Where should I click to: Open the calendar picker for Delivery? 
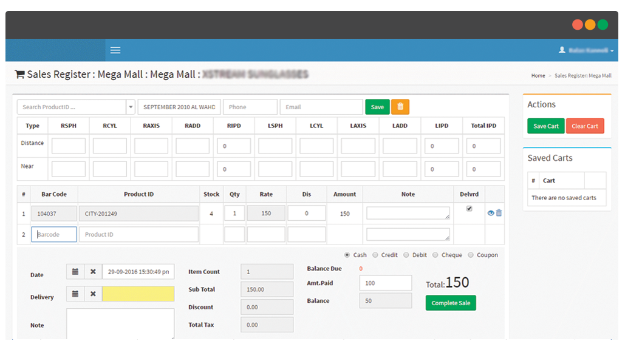(x=75, y=294)
